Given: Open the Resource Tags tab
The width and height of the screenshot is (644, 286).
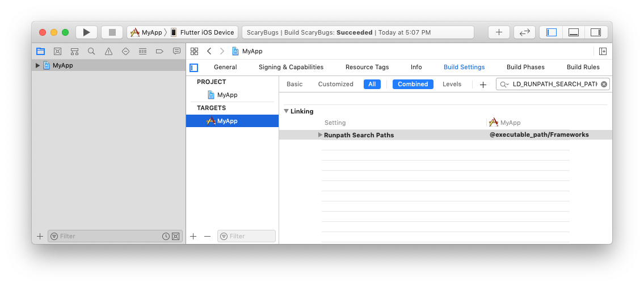Looking at the screenshot, I should tap(367, 67).
